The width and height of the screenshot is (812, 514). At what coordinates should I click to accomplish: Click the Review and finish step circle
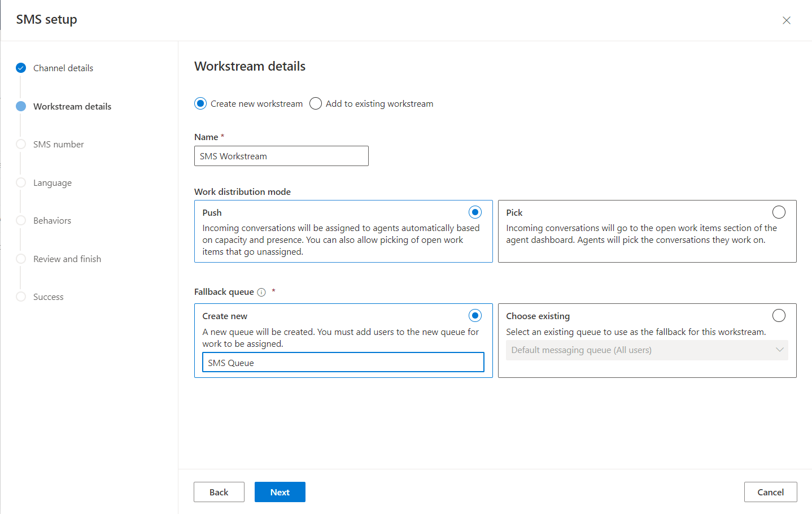coord(20,259)
